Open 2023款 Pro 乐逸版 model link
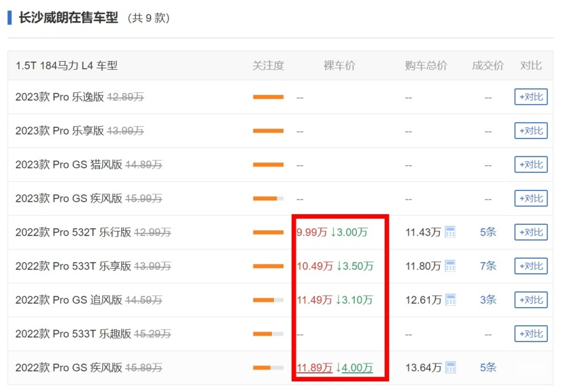This screenshot has width=565, height=392. (x=60, y=97)
